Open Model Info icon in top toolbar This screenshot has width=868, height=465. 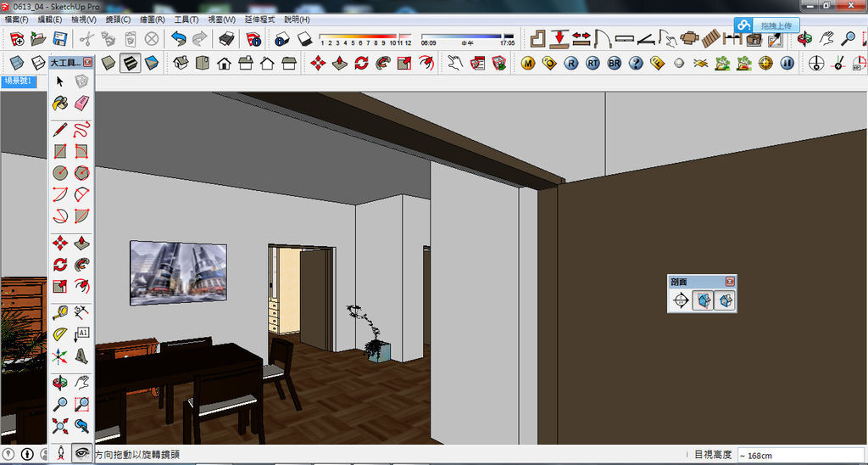point(253,39)
